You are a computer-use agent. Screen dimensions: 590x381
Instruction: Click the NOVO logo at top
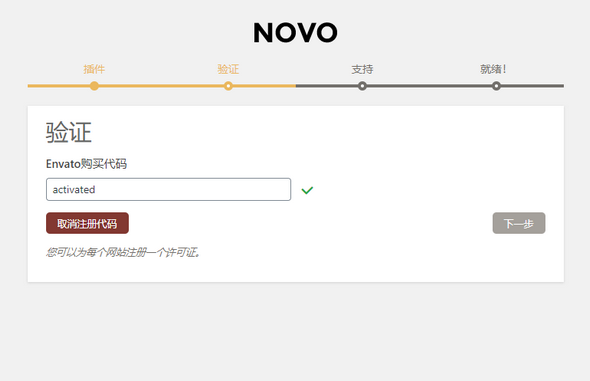[x=295, y=32]
